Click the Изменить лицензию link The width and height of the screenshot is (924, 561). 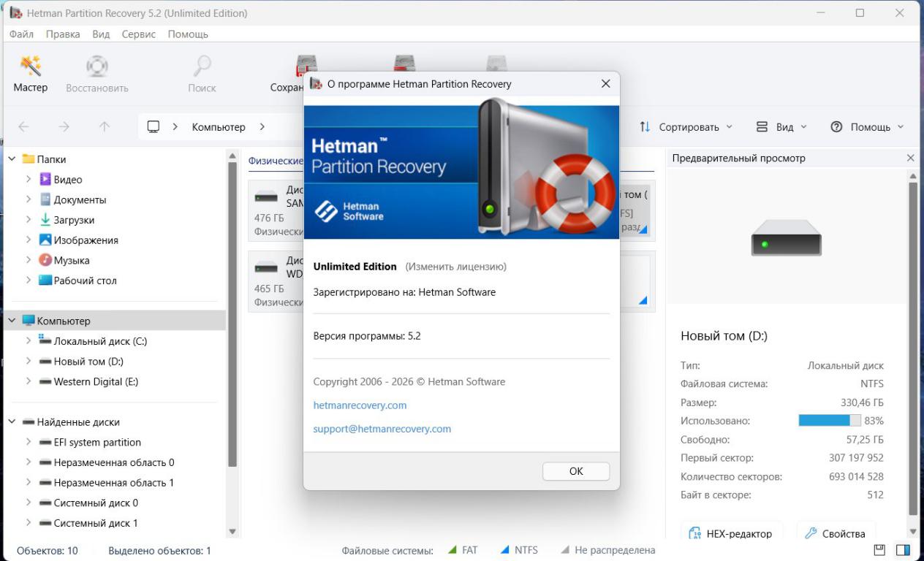pyautogui.click(x=455, y=267)
